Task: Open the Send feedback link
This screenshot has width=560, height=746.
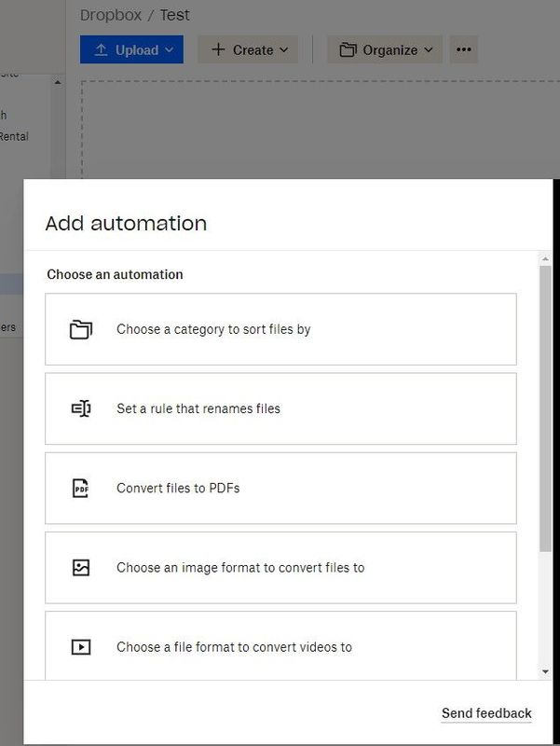Action: point(486,713)
